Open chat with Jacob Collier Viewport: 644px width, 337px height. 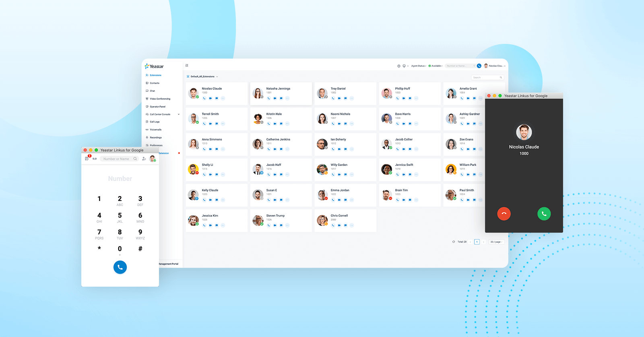pos(410,149)
